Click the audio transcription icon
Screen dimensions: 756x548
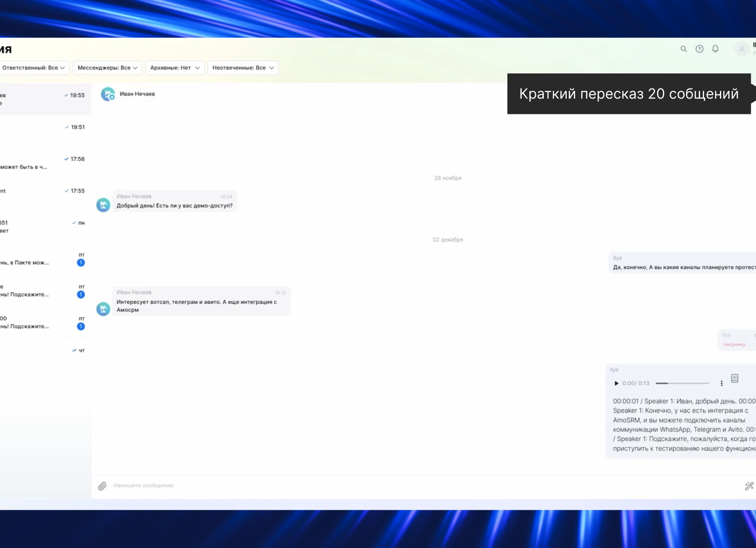coord(734,378)
